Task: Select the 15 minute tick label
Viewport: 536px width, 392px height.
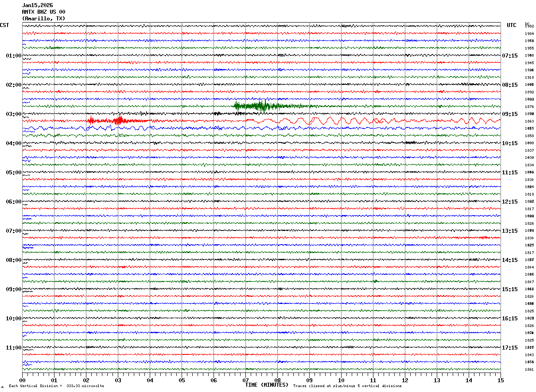Action: [500, 380]
